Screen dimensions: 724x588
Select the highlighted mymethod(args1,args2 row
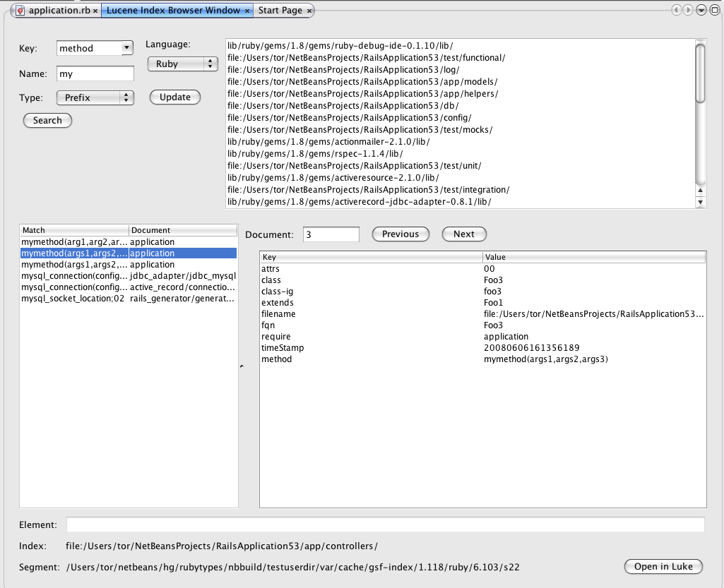(129, 253)
